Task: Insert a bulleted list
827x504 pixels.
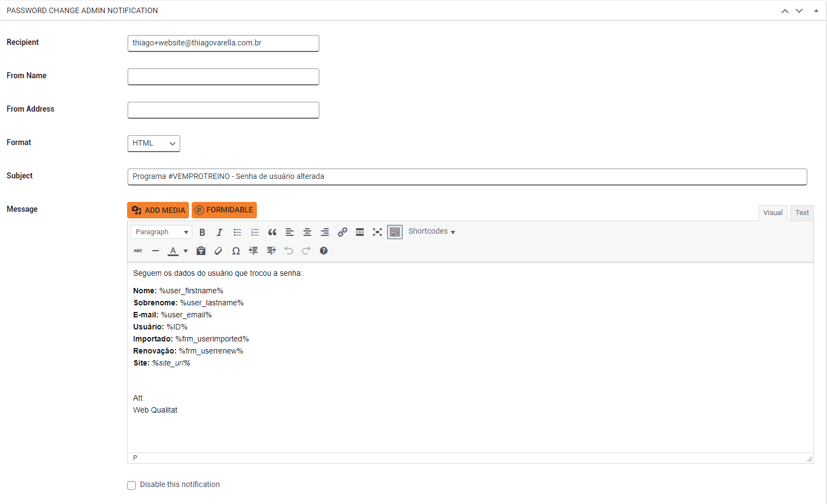Action: coord(237,232)
